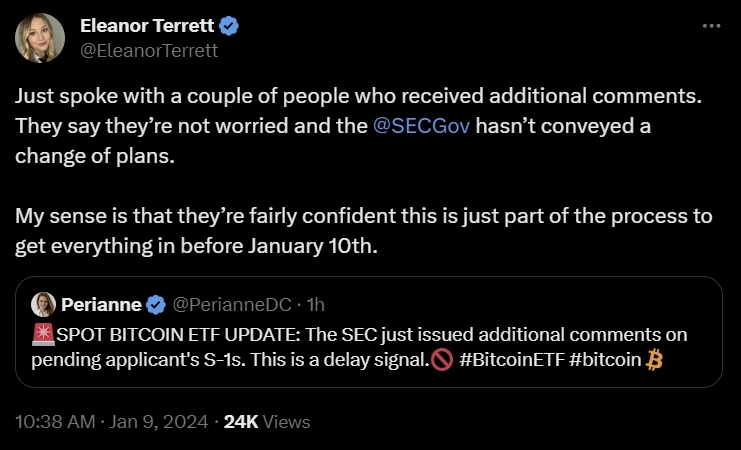Viewport: 741px width, 450px height.
Task: View the 24K Views count
Action: [x=267, y=422]
